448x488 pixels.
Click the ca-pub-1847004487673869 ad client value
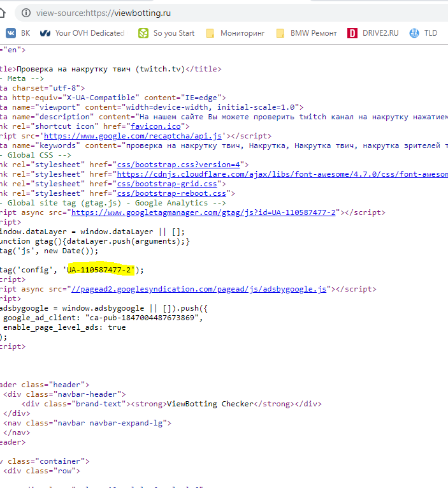(x=146, y=318)
